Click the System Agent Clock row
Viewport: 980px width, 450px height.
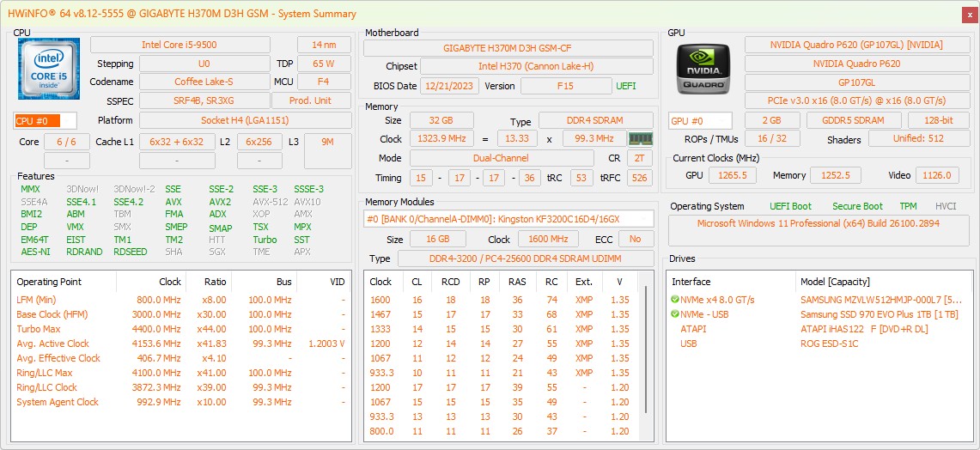pos(180,402)
